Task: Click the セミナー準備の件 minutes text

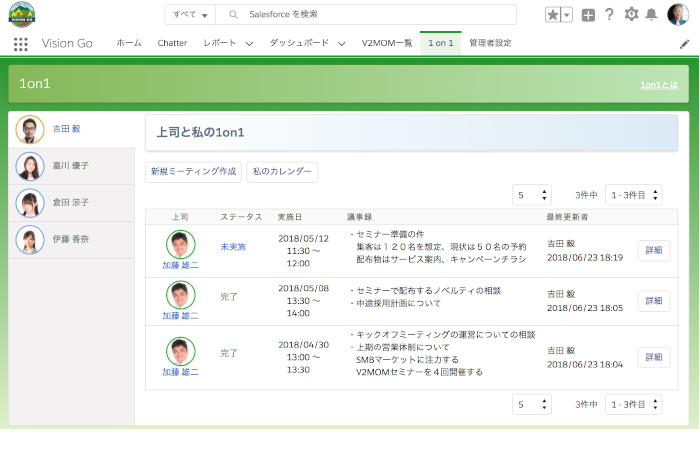Action: [x=390, y=234]
